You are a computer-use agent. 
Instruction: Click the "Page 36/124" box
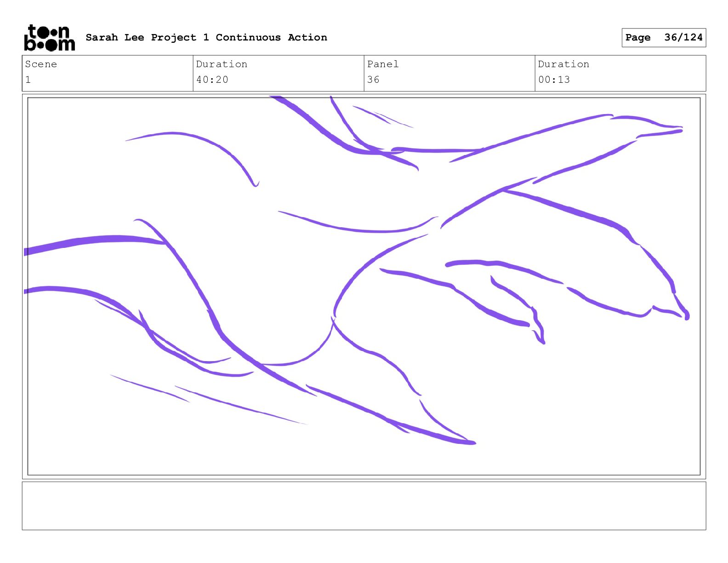(x=664, y=38)
